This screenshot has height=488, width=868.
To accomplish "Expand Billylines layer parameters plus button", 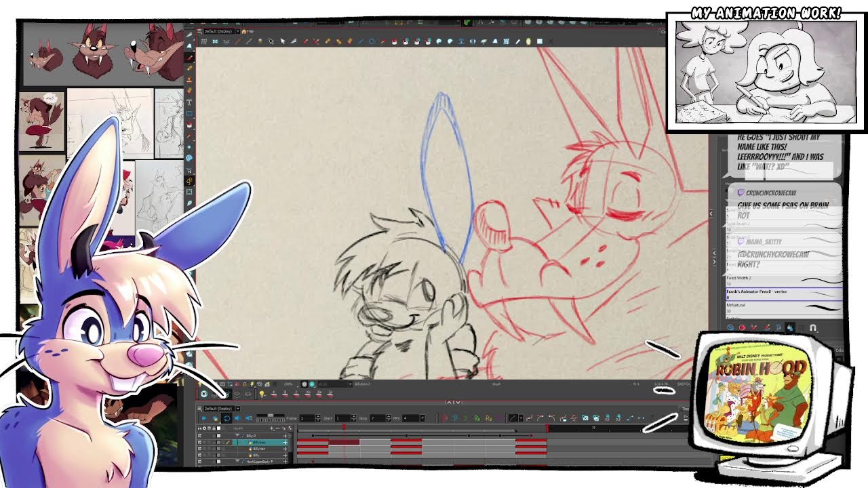I will (x=285, y=443).
